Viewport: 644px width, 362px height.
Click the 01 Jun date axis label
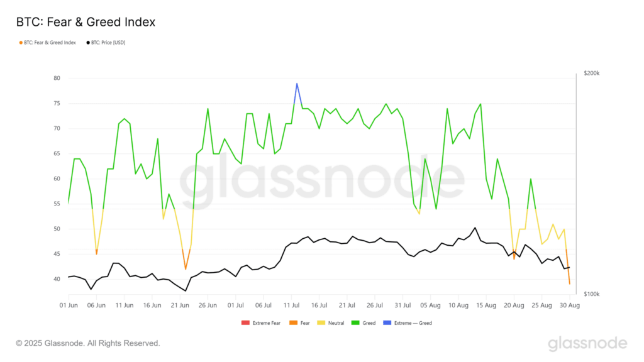pos(69,305)
